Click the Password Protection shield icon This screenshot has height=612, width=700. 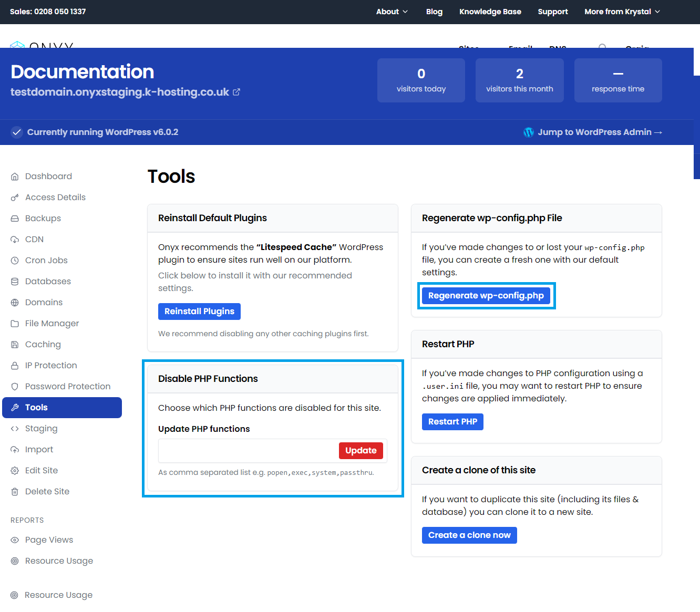tap(15, 387)
